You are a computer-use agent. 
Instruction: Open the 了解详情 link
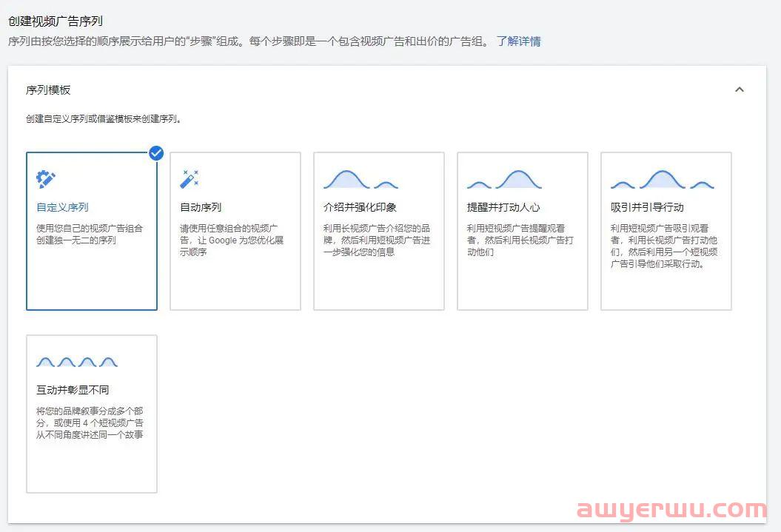pyautogui.click(x=518, y=41)
